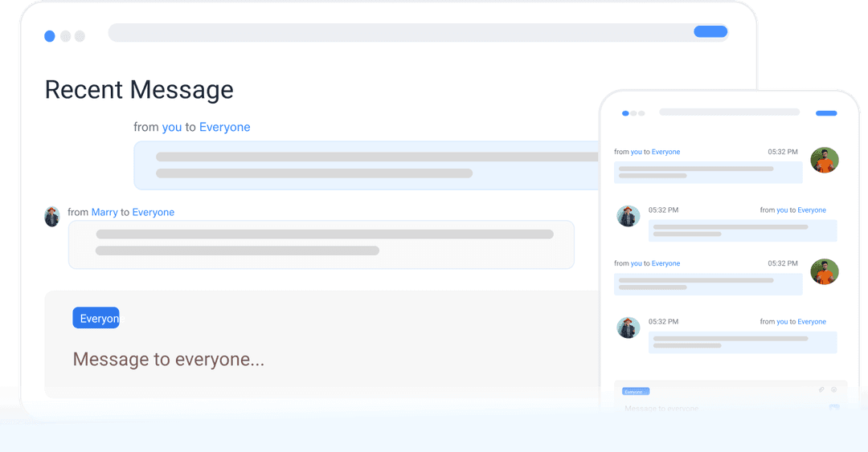Open the Everyone recipient chip in phone composer
Viewport: 868px width, 452px height.
coord(635,392)
